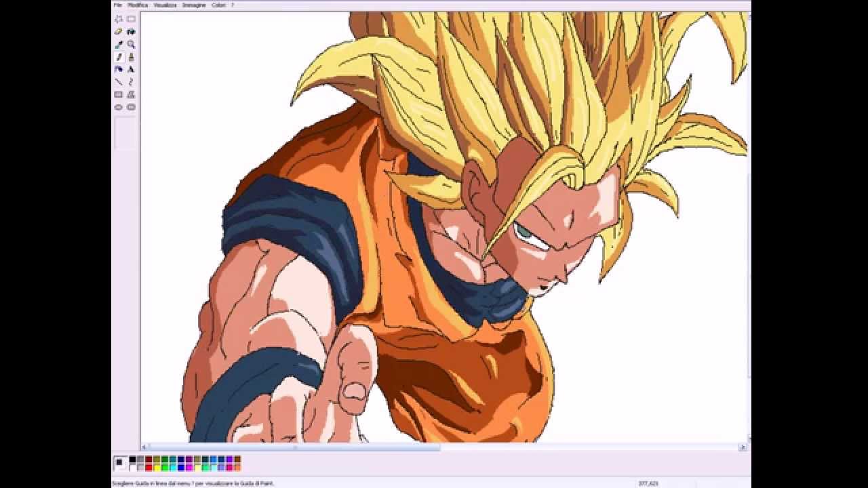868x488 pixels.
Task: Select the dark red palette swatch
Action: point(149,459)
